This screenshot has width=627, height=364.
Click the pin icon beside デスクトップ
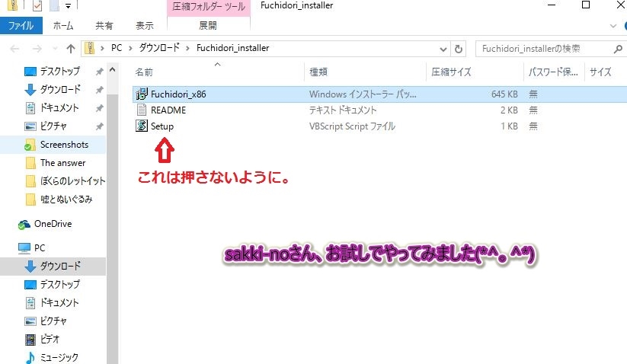pos(99,72)
